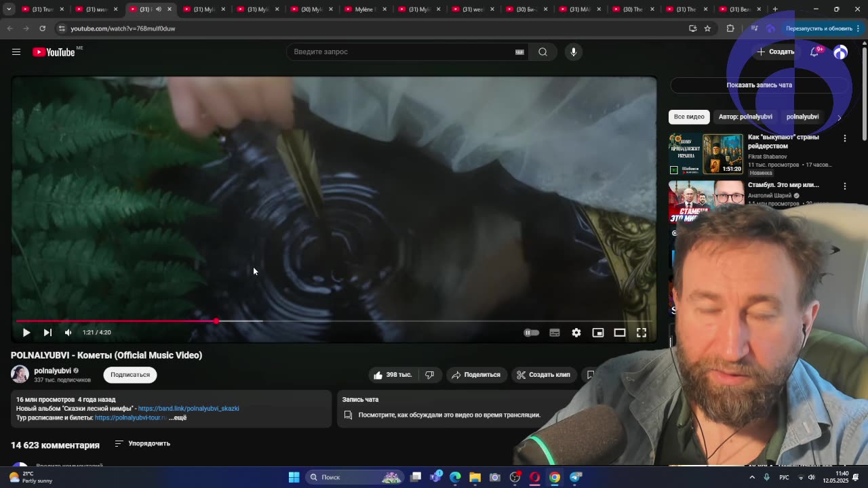
Task: Open the polnalyubvi channel name link
Action: [53, 371]
